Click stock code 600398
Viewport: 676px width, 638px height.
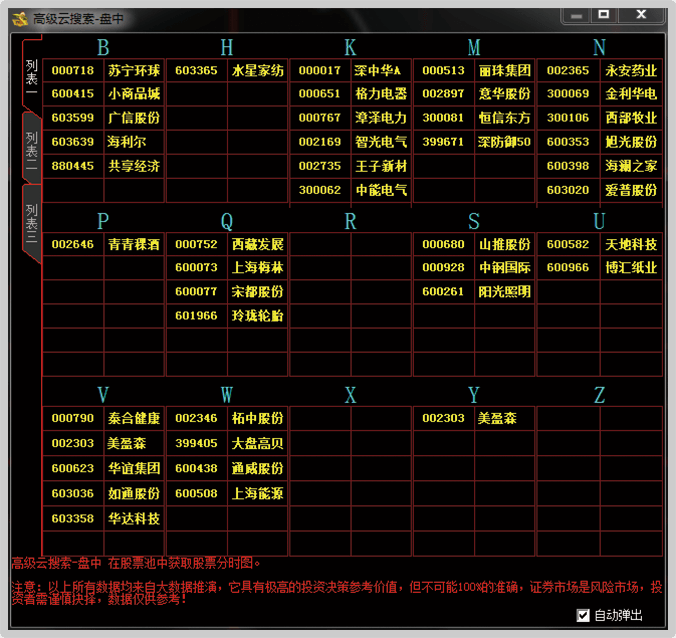(x=568, y=166)
